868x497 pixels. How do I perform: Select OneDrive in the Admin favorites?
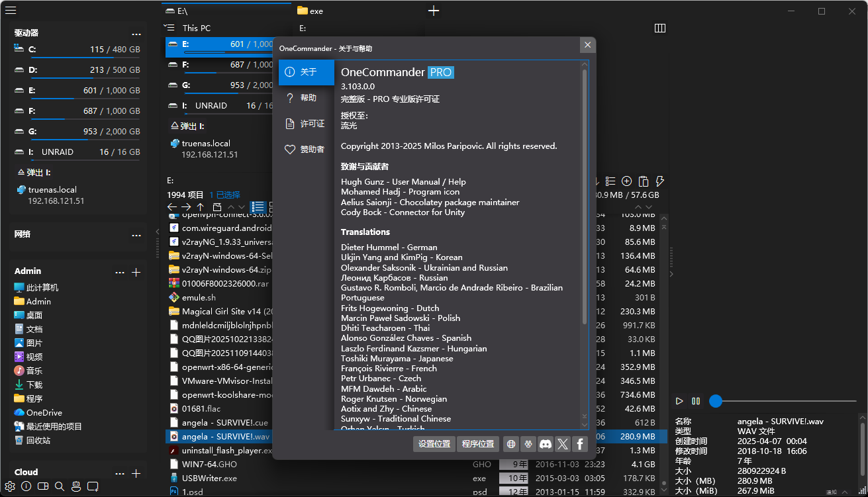point(44,412)
